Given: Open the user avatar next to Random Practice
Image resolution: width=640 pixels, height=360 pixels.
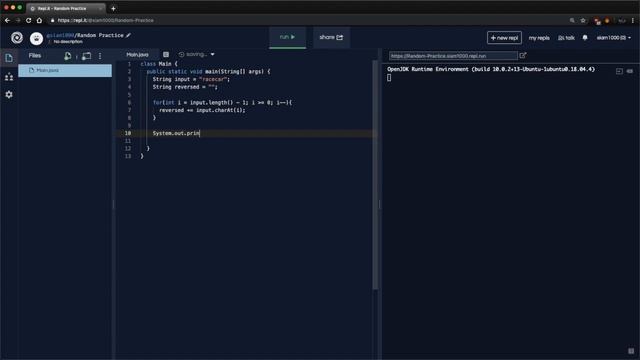Looking at the screenshot, I should coord(36,38).
